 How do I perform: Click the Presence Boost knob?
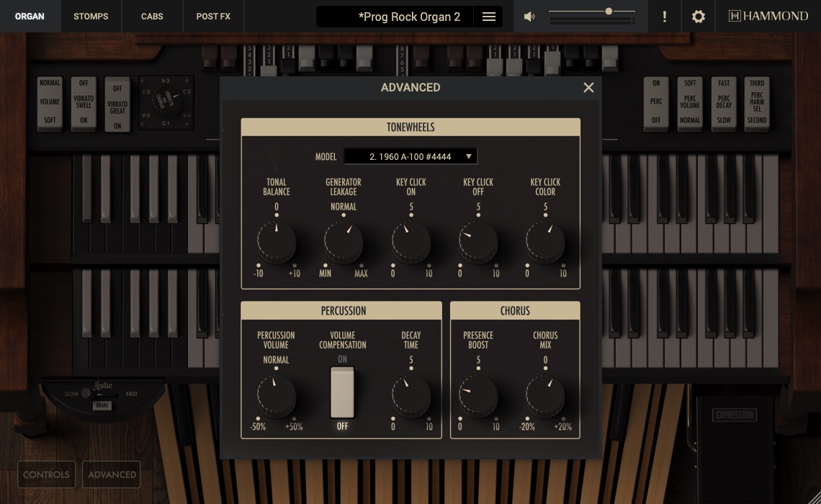[478, 396]
